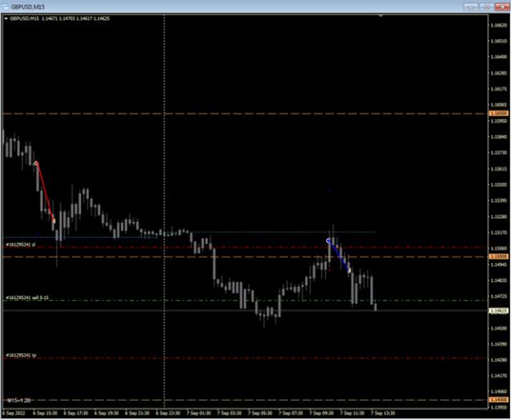Screen dimensions: 511x420
Task: Select the red trade line's opening arrow marker
Action: click(x=36, y=163)
